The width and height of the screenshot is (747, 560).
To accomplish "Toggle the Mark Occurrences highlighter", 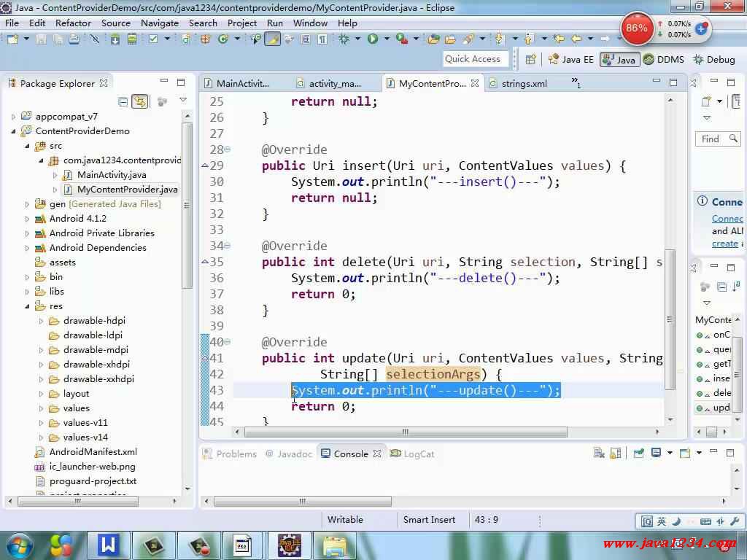I will (x=273, y=39).
